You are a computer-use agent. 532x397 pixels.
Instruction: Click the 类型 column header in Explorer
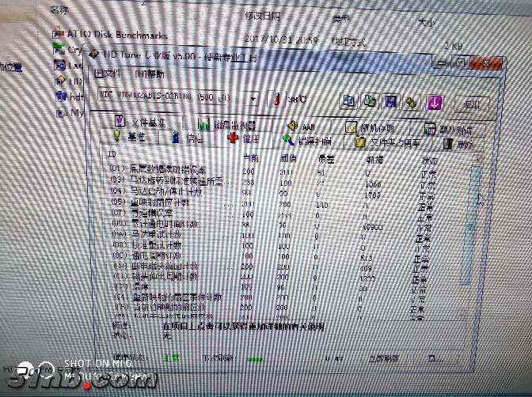(340, 19)
